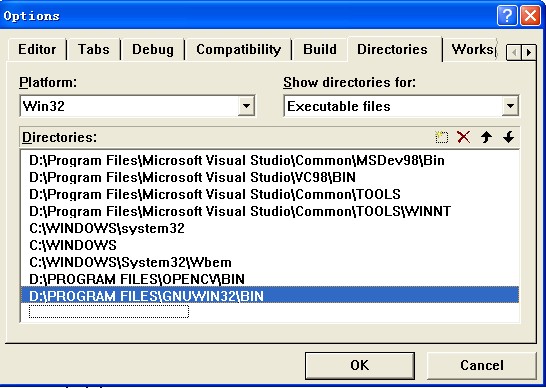Click the Delete directory red X icon

[463, 137]
